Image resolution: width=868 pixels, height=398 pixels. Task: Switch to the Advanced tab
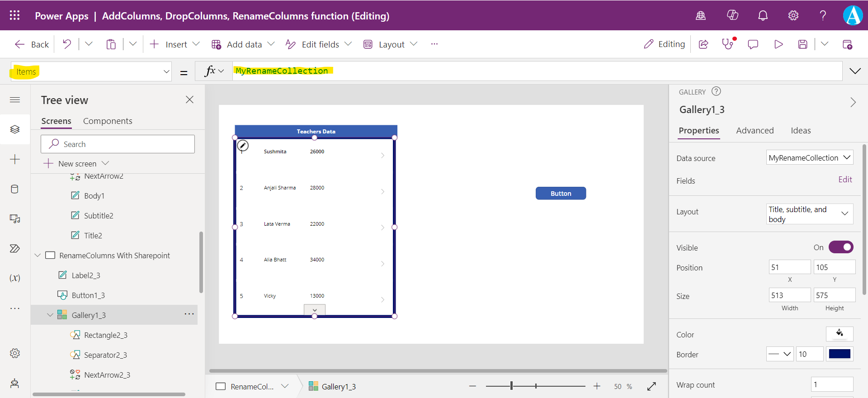pyautogui.click(x=755, y=131)
